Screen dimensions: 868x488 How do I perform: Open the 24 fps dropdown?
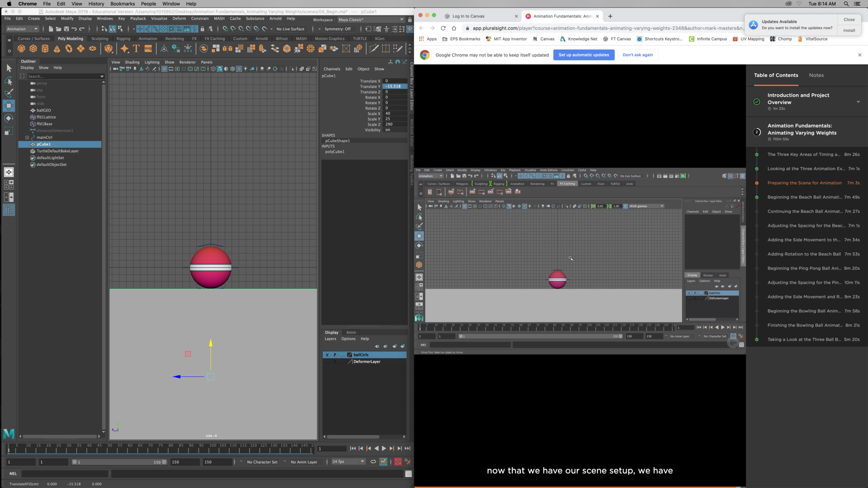click(x=347, y=461)
